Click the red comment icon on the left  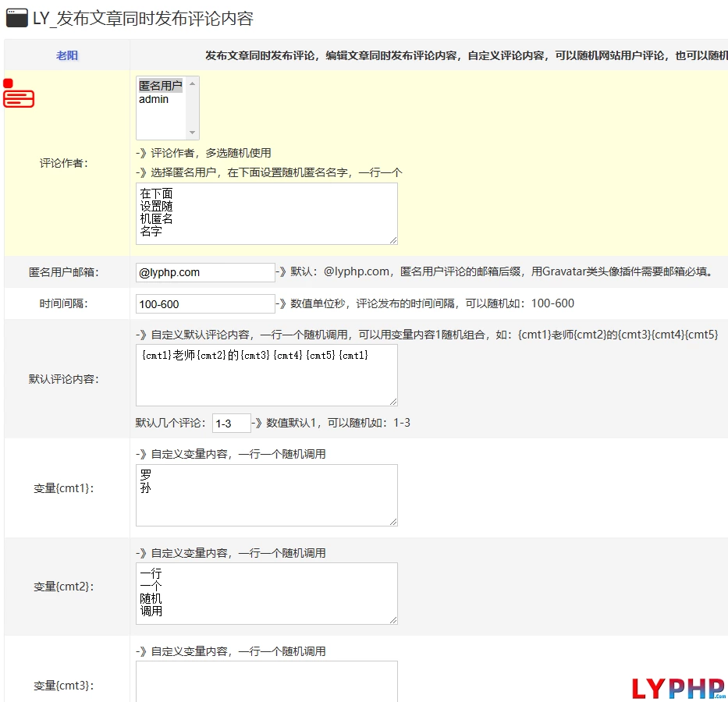19,98
